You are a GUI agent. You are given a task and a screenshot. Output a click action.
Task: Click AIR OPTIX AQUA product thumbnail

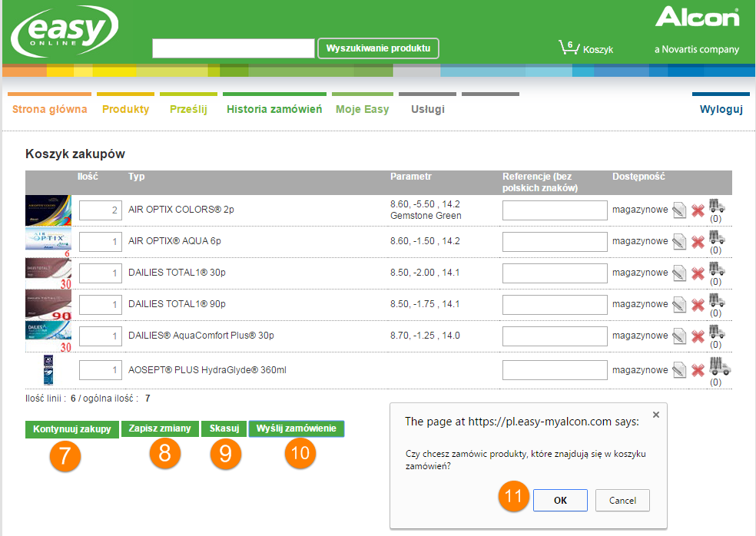pos(48,242)
